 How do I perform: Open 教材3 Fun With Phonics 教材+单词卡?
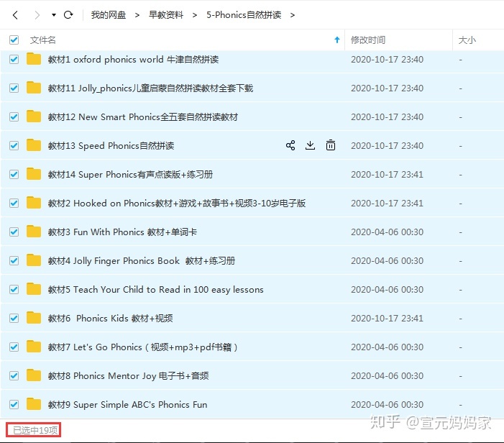tap(122, 232)
